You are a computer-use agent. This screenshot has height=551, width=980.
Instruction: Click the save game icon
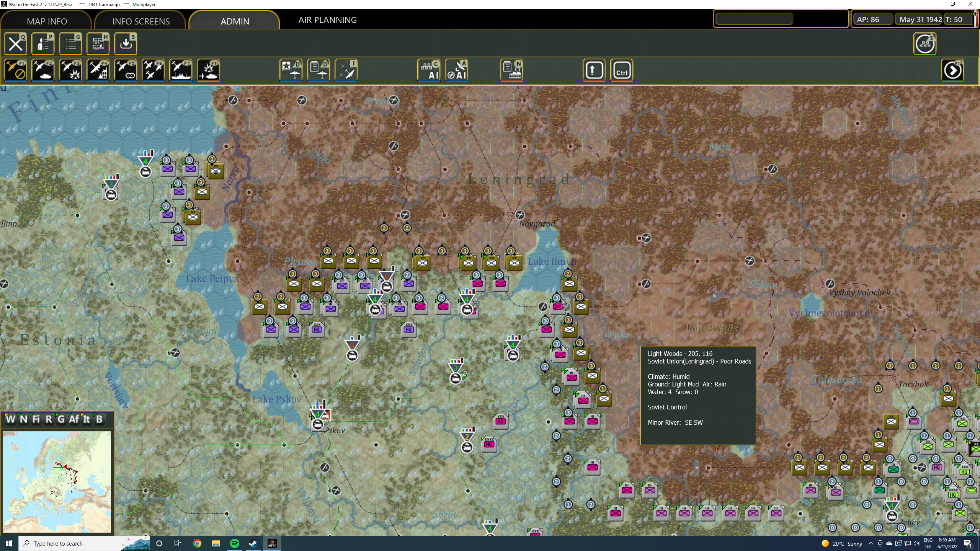(x=126, y=43)
